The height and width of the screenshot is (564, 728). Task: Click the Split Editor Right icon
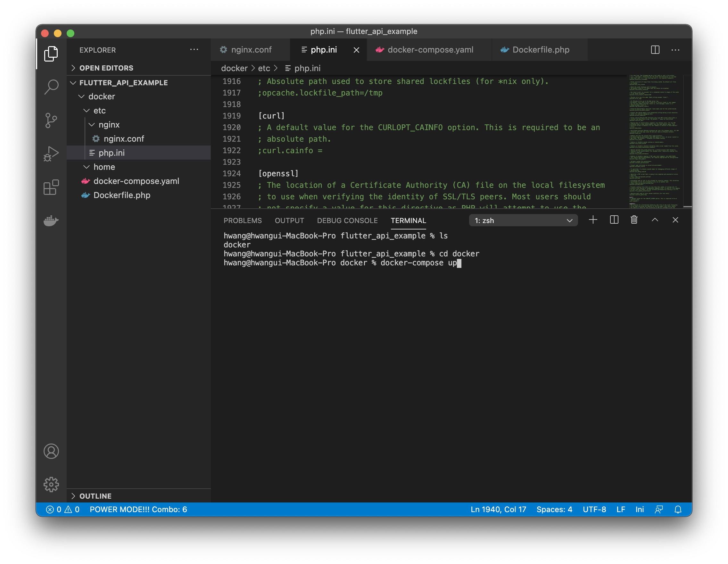[x=655, y=50]
